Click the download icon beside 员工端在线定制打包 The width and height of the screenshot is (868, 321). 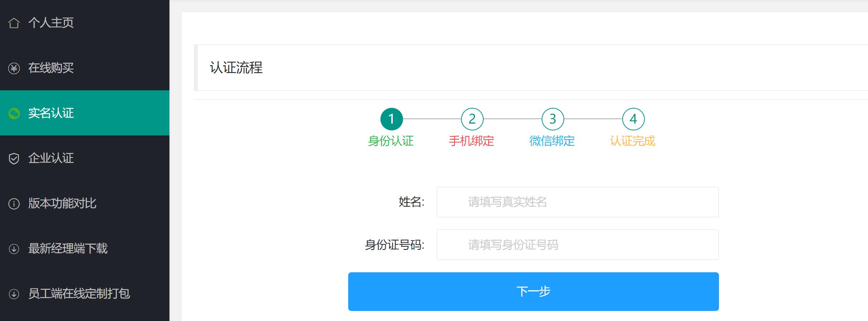(14, 294)
